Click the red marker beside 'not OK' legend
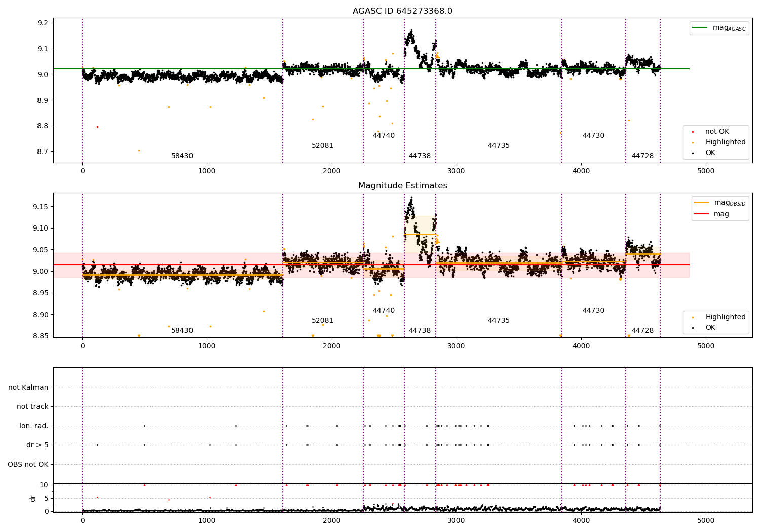The image size is (760, 532). point(693,132)
